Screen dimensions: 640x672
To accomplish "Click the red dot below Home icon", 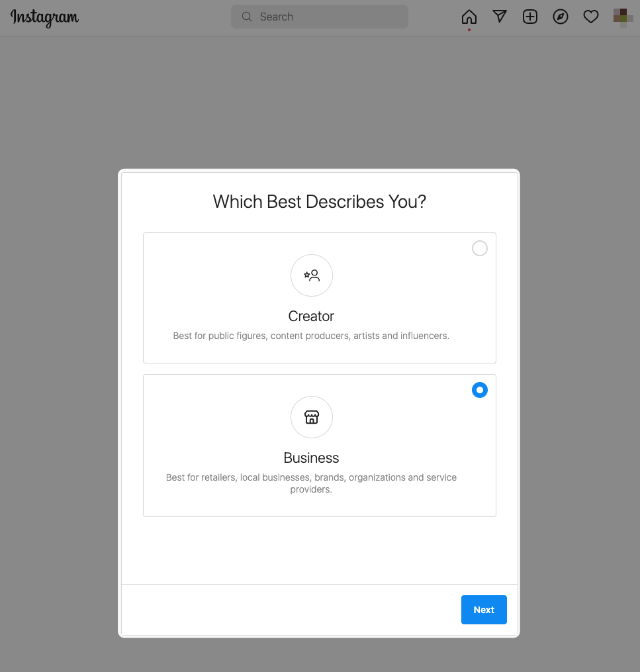I will [469, 30].
